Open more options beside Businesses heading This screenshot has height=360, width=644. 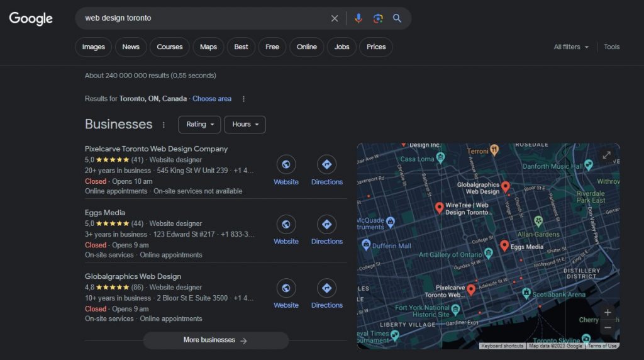pos(164,125)
